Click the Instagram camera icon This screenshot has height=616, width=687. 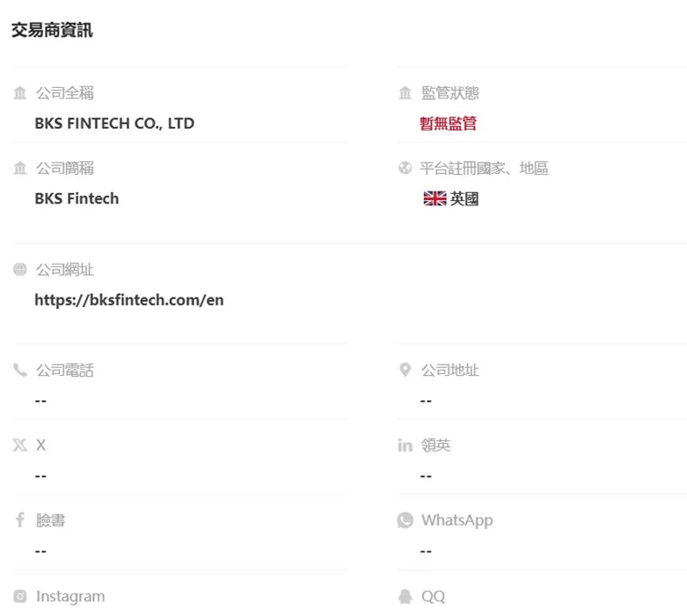20,596
